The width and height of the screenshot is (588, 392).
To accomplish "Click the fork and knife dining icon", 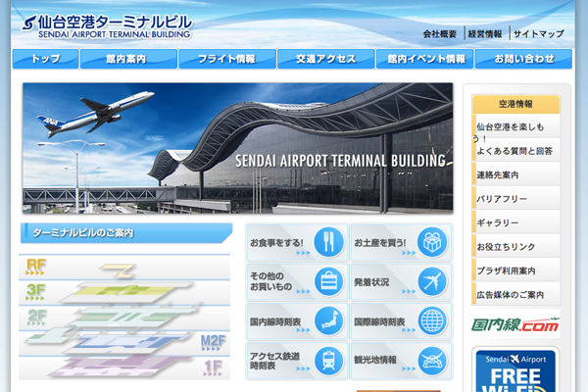I will (x=328, y=242).
